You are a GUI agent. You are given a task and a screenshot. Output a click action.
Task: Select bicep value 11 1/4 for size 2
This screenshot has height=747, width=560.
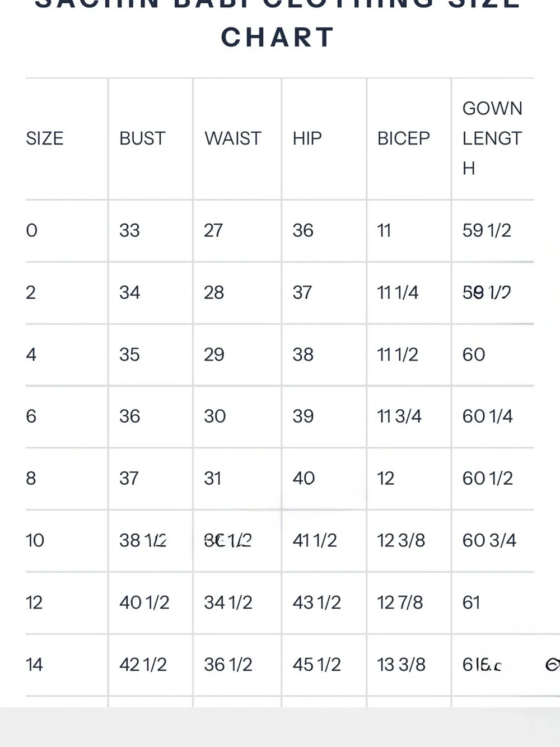[x=398, y=293]
